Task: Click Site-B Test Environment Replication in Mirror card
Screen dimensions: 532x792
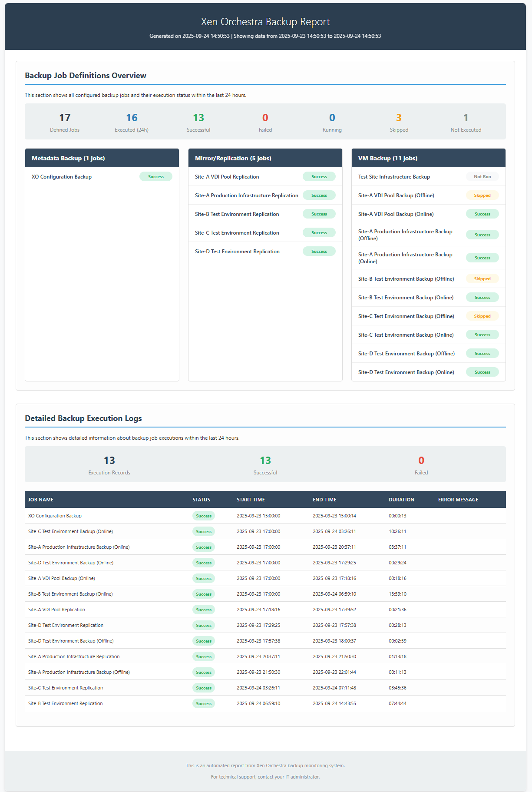Action: 237,214
